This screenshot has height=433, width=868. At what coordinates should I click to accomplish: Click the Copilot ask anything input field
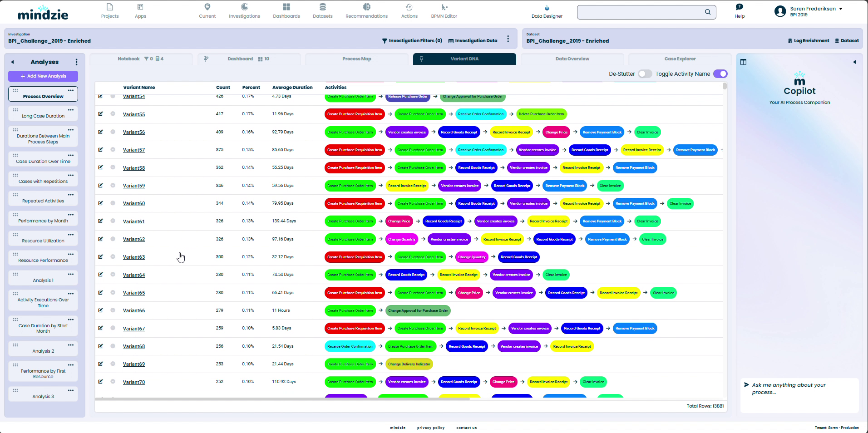pos(799,389)
